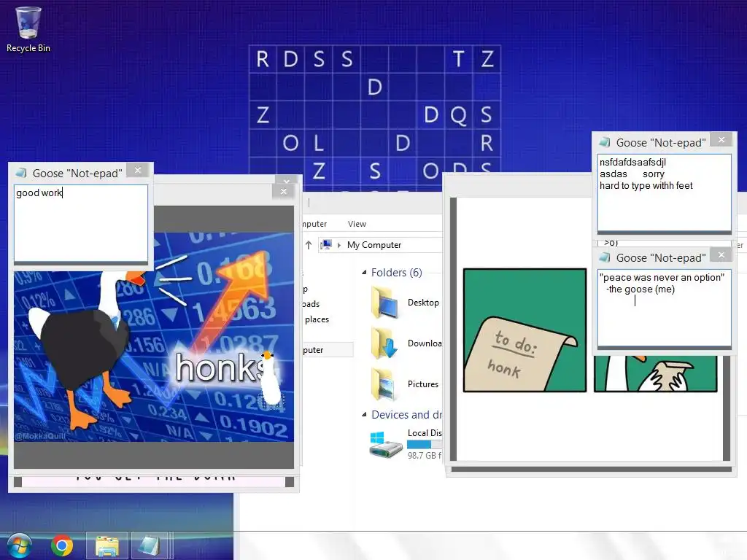Image resolution: width=747 pixels, height=560 pixels.
Task: Open the Pictures folder icon
Action: click(384, 384)
